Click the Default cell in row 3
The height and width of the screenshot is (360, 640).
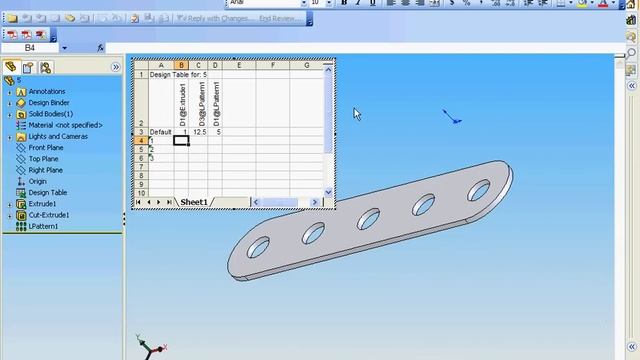pyautogui.click(x=161, y=132)
